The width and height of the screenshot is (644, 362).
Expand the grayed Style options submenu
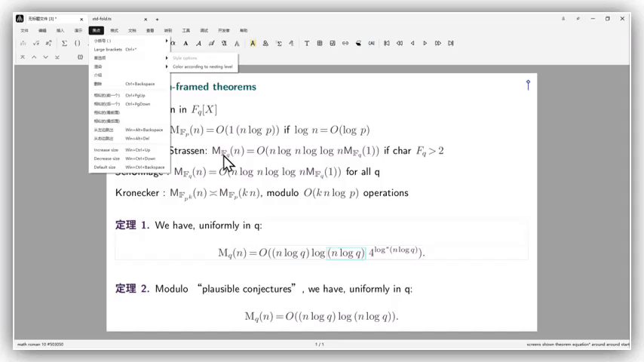(186, 58)
